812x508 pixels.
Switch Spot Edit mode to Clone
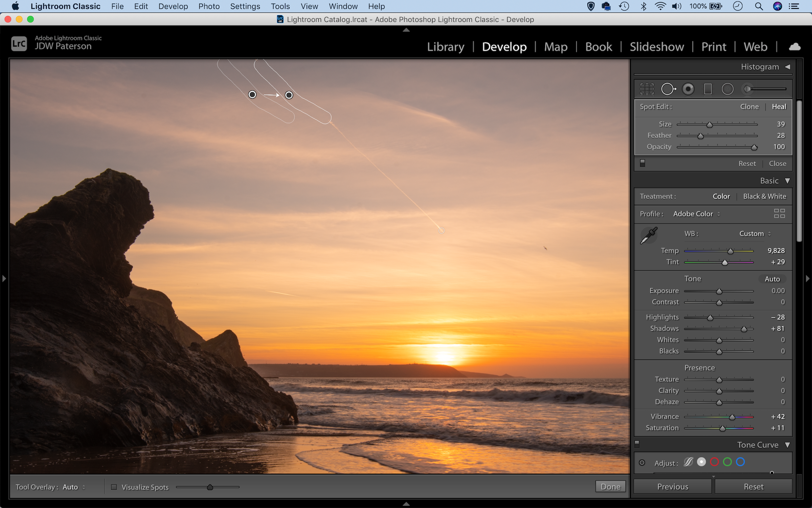coord(749,107)
